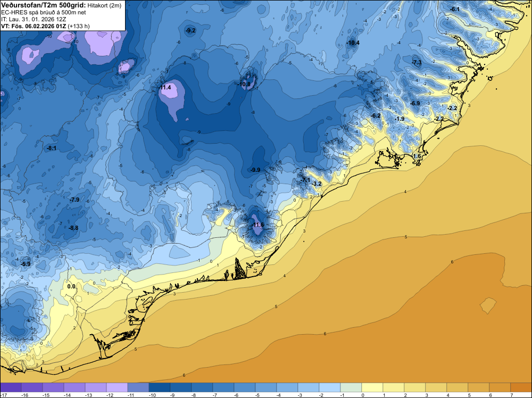Click the dark purple legend swatch between -17 and -16

pos(11,387)
